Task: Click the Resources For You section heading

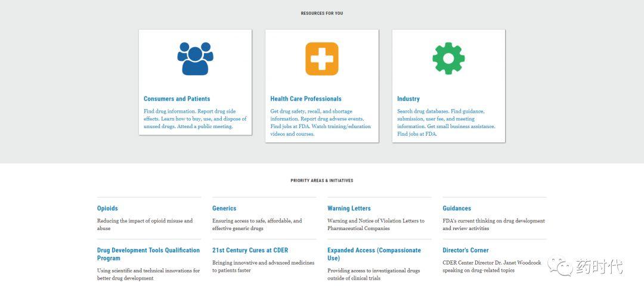Action: (322, 14)
